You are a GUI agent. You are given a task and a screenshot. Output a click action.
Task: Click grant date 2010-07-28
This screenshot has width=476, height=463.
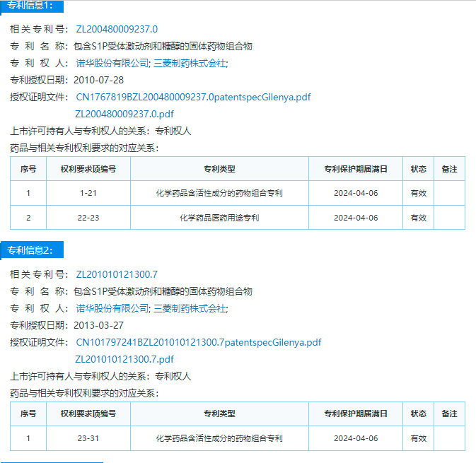98,80
